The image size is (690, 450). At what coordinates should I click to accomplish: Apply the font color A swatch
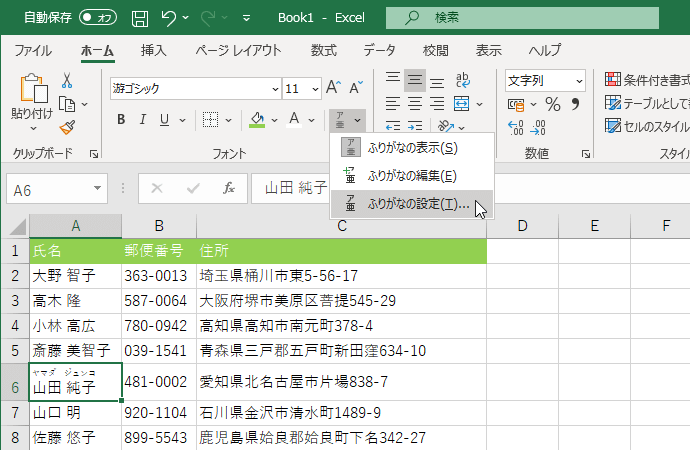point(294,120)
